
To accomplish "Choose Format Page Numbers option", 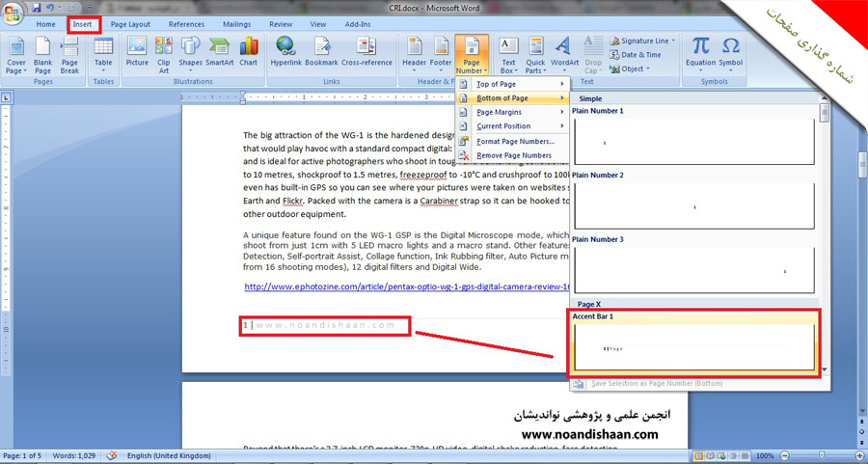I will tap(515, 141).
